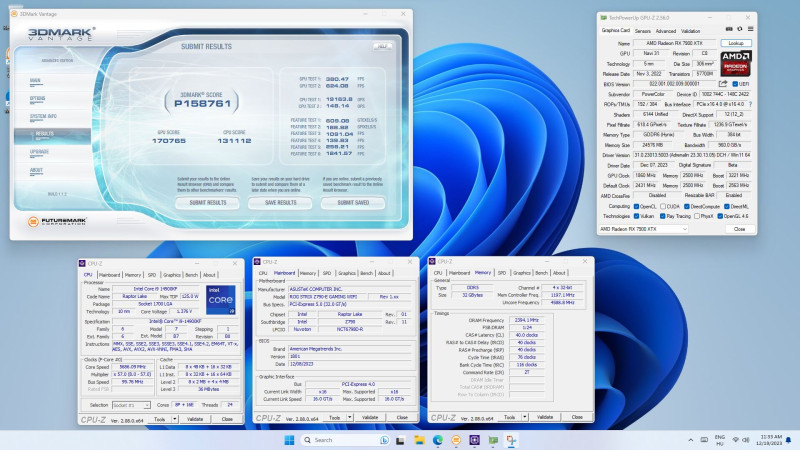Toggle the Ray Tracing checkbox
Viewport: 800px width, 450px height.
(663, 216)
